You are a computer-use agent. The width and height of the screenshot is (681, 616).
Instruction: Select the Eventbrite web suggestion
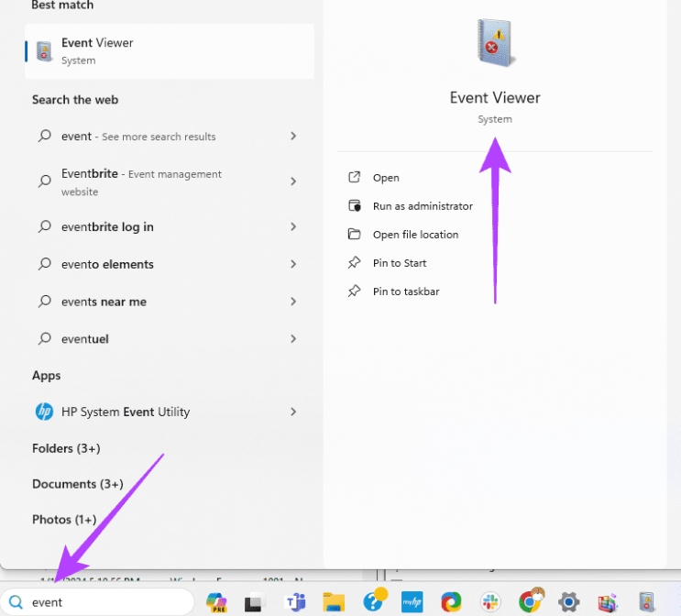pos(170,181)
